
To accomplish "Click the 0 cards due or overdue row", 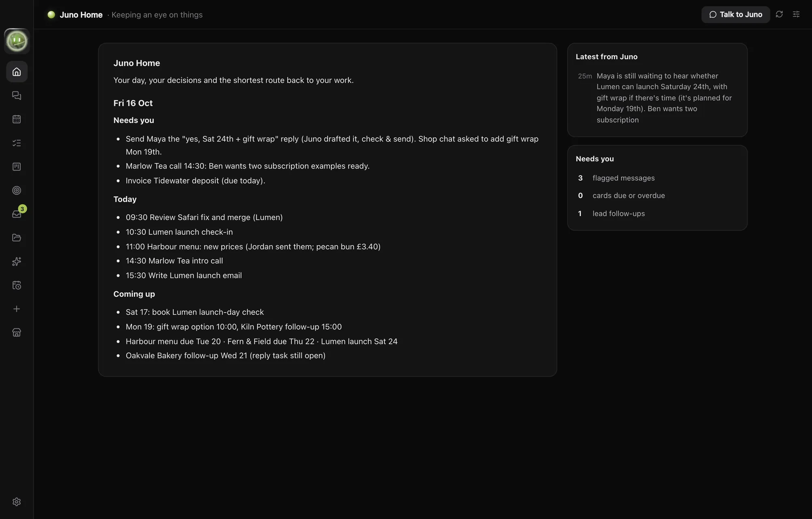I will coord(657,195).
